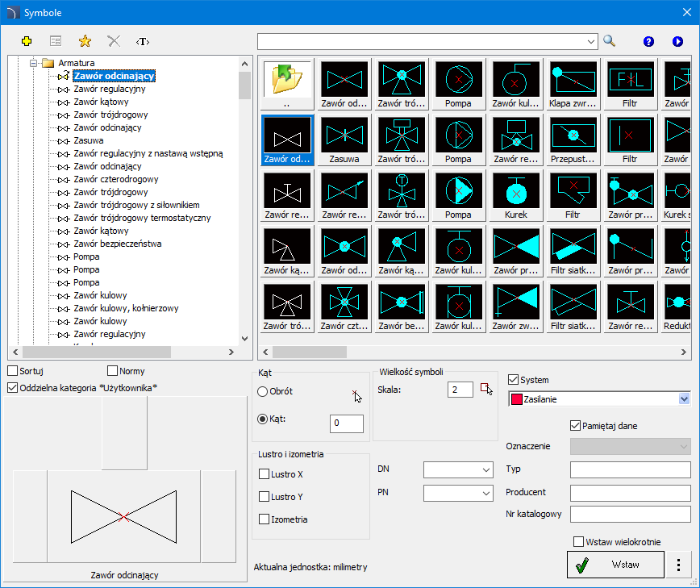Click the red Zasilanie system color swatch
Image resolution: width=700 pixels, height=588 pixels.
516,399
